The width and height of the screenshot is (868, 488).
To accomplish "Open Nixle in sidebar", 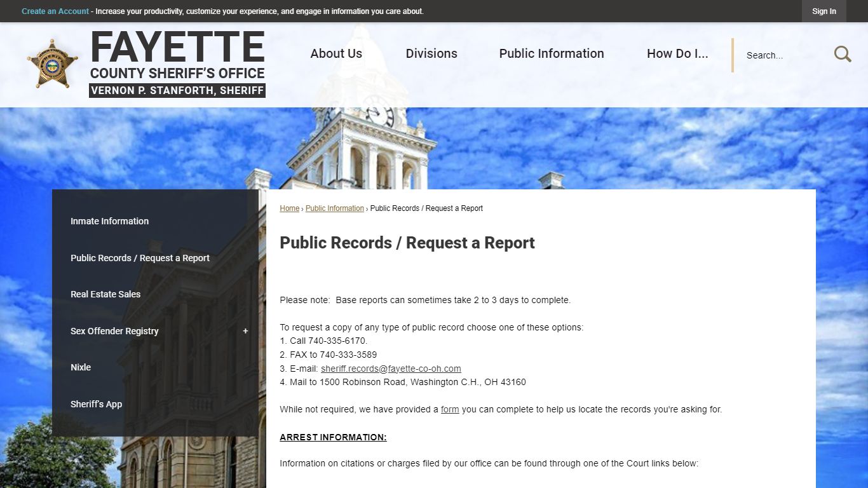I will (x=81, y=367).
